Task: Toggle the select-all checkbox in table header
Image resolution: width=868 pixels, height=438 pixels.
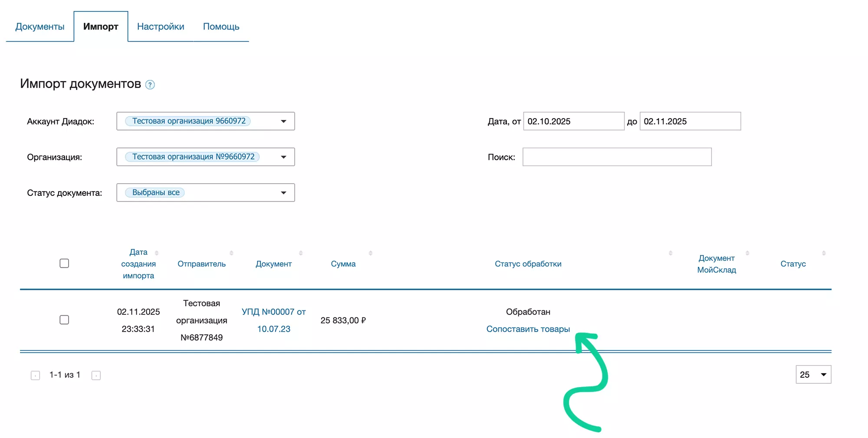Action: (64, 263)
